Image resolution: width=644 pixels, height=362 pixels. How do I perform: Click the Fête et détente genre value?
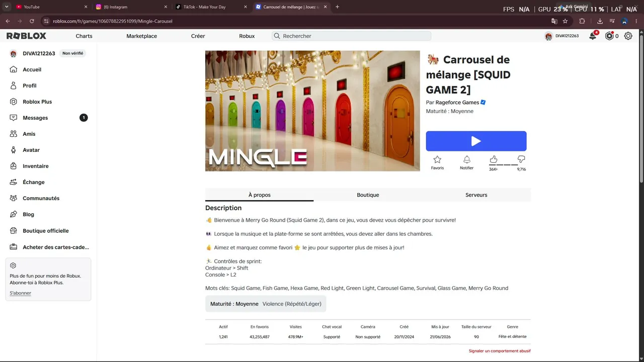coord(512,337)
